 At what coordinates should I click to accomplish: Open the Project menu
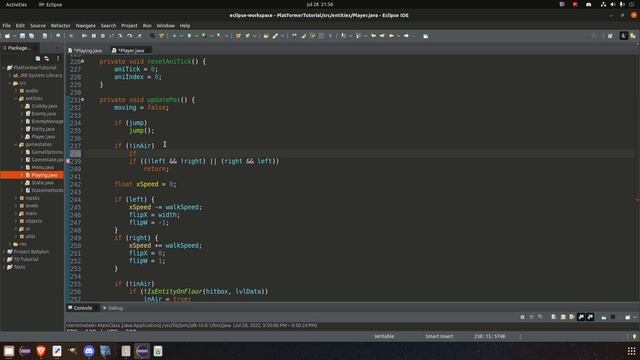(129, 25)
